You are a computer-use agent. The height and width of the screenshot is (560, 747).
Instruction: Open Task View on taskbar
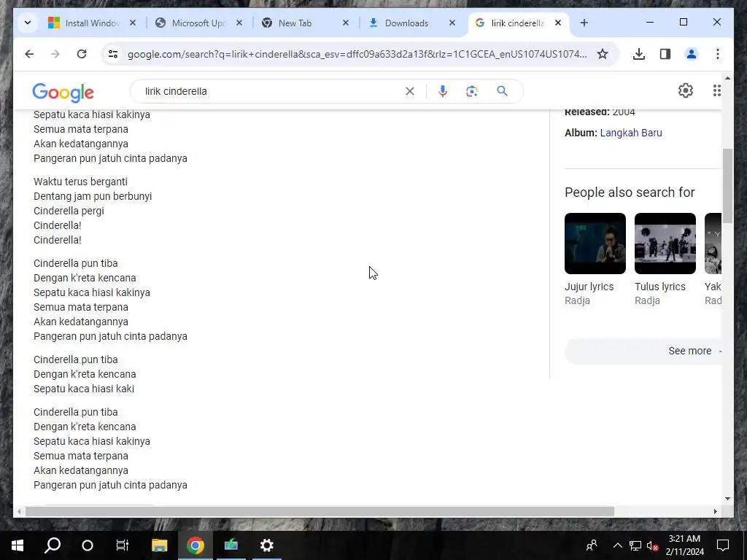[123, 545]
